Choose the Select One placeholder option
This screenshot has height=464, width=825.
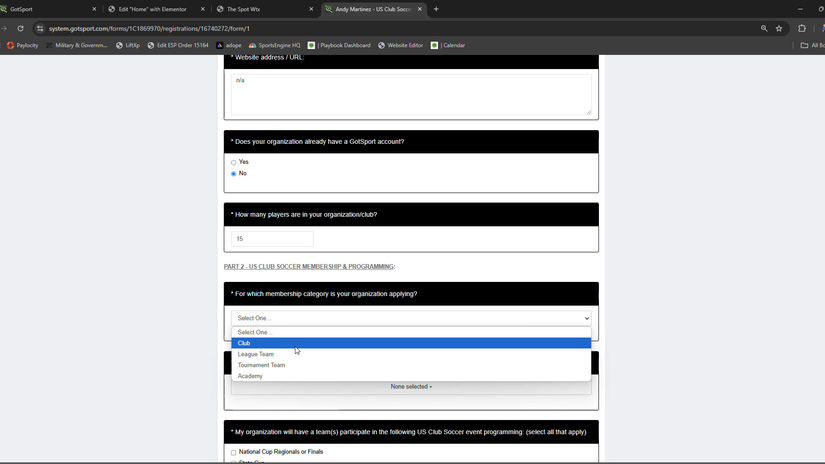[411, 332]
